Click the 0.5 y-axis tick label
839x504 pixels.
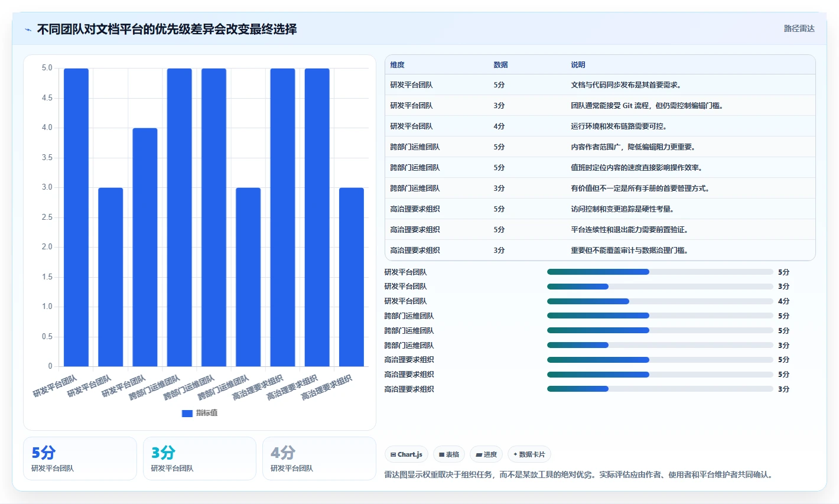point(47,337)
